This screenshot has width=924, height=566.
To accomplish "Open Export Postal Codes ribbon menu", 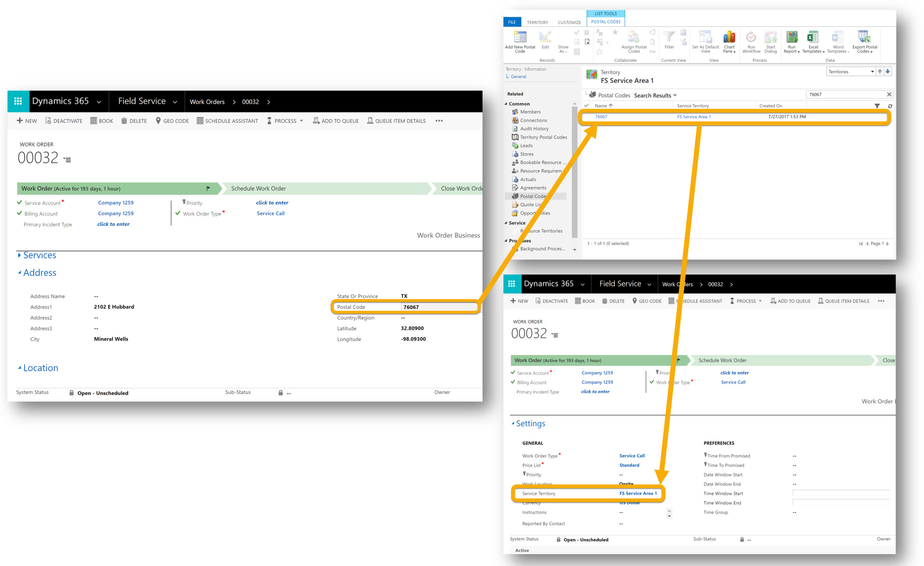I will coord(865,42).
